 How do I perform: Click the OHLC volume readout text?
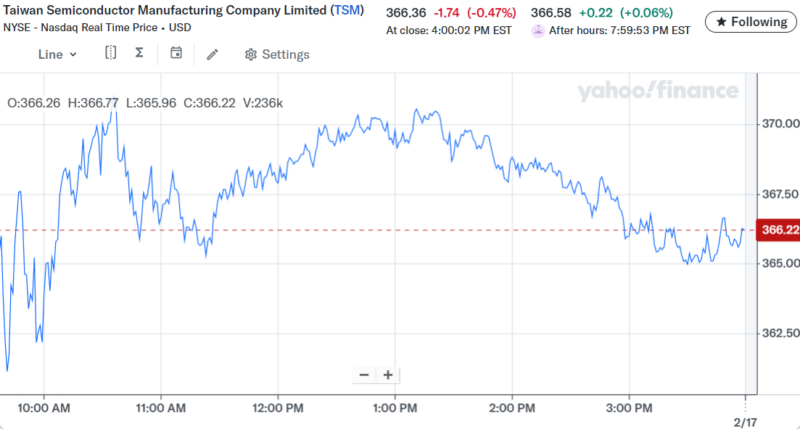click(145, 102)
